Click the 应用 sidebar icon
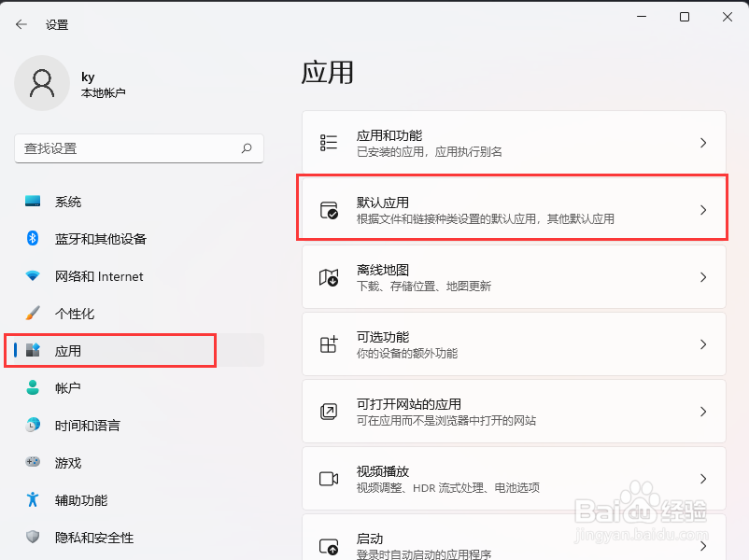Viewport: 749px width, 560px height. pos(33,350)
